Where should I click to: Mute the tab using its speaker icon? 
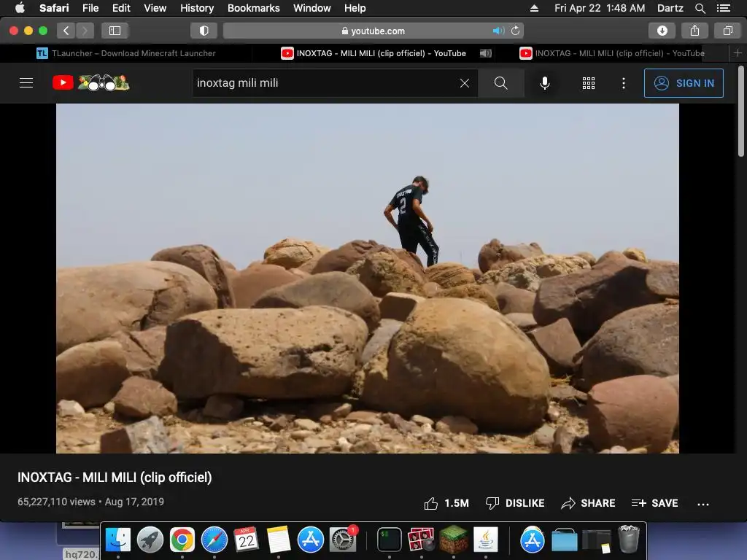coord(485,53)
